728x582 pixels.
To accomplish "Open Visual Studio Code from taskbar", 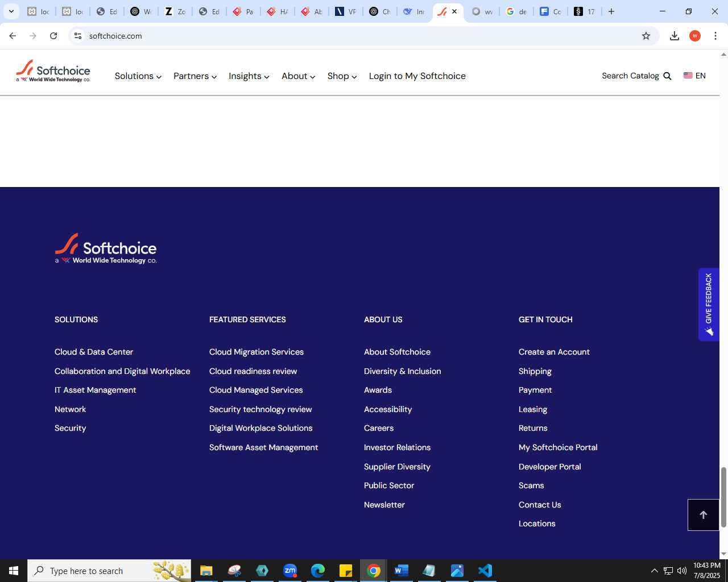I will point(485,571).
